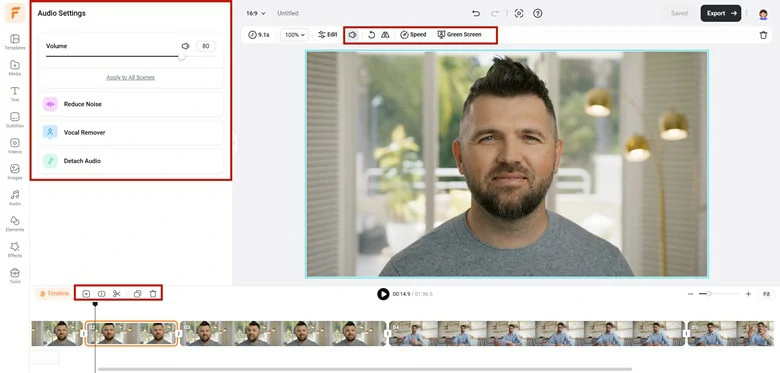This screenshot has height=373, width=780.
Task: Select the Reduce Noise option
Action: coord(130,104)
